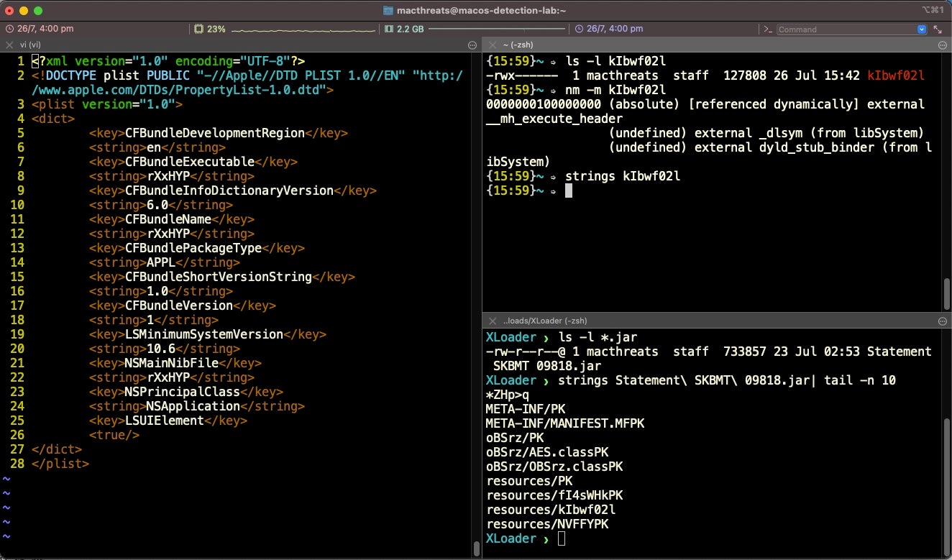Image resolution: width=952 pixels, height=560 pixels.
Task: Open the vi pane's ellipsis menu
Action: point(472,45)
